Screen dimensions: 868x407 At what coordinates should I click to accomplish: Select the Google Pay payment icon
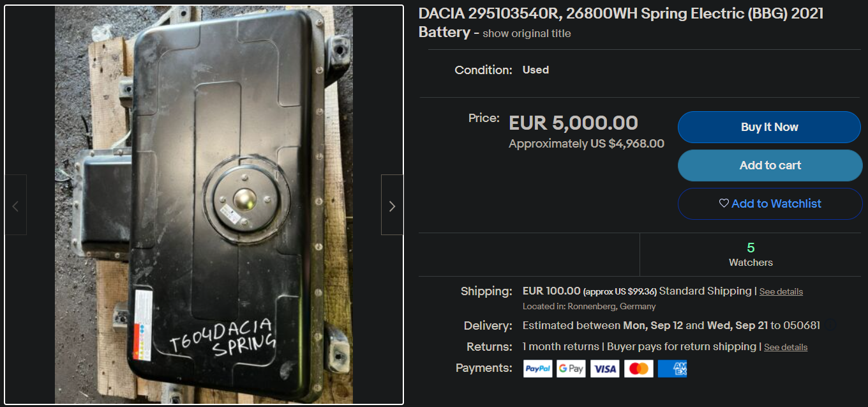pyautogui.click(x=571, y=369)
